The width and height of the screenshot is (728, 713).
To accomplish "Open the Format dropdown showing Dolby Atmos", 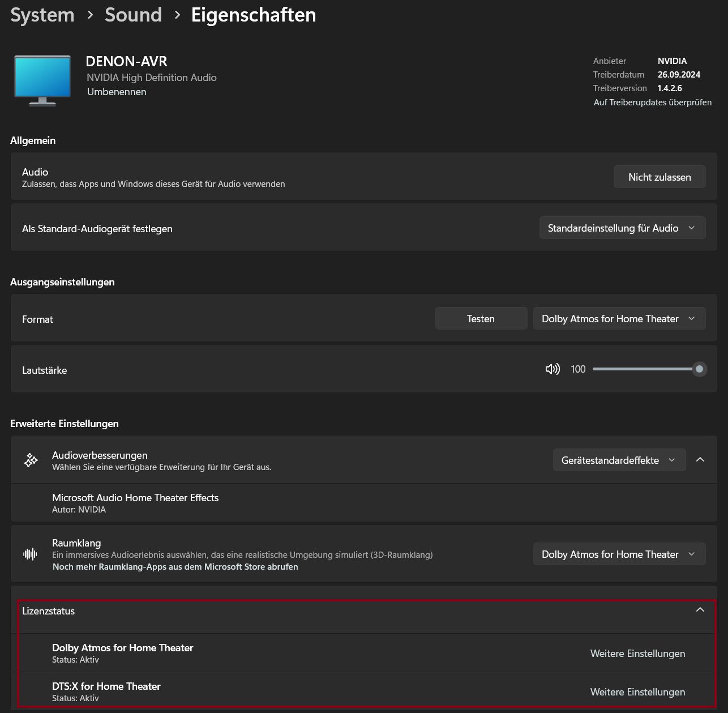I will (619, 319).
